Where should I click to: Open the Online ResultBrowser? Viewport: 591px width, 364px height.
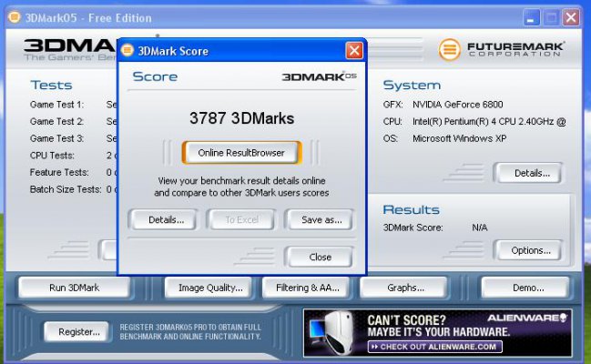click(x=241, y=153)
